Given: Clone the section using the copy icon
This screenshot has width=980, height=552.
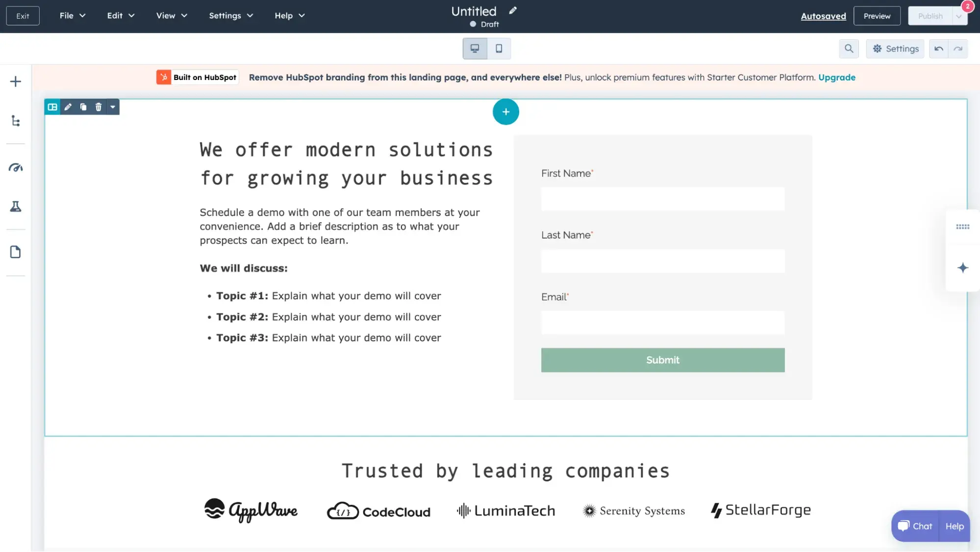Looking at the screenshot, I should 83,107.
